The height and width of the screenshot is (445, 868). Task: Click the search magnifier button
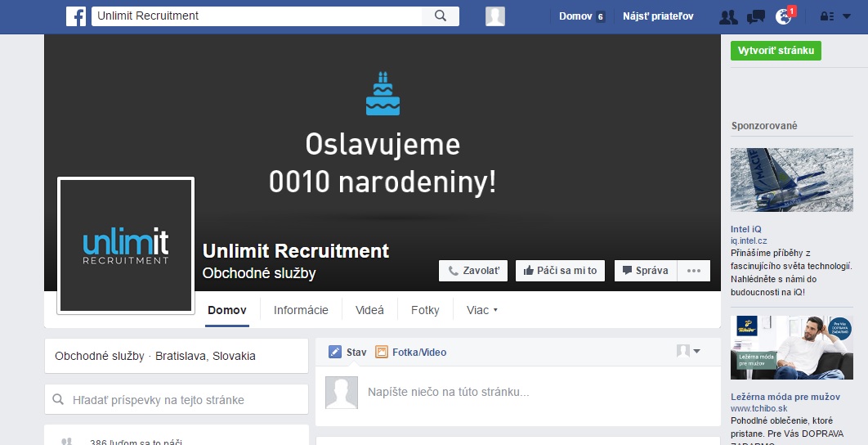coord(440,16)
